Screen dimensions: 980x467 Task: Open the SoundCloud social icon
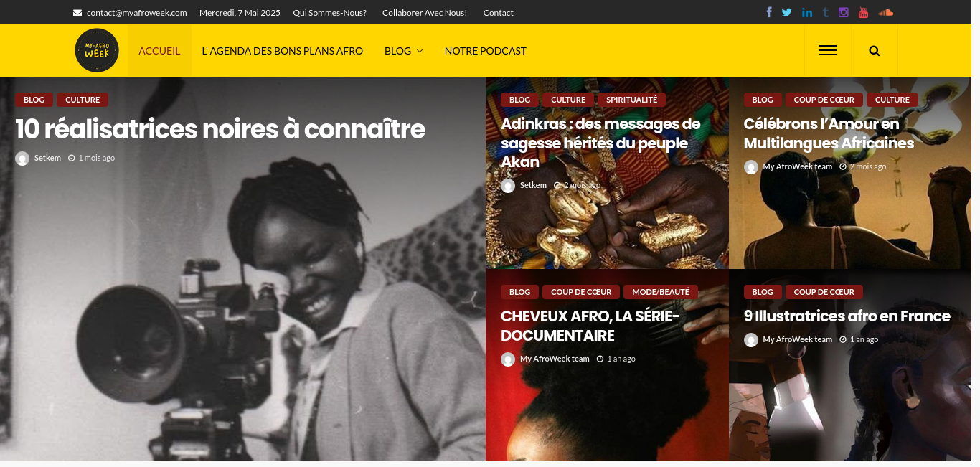pos(885,12)
